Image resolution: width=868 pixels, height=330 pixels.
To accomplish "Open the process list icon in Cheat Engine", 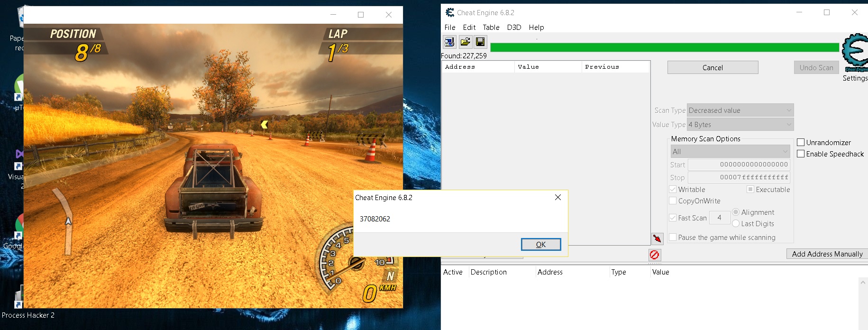I will [449, 42].
